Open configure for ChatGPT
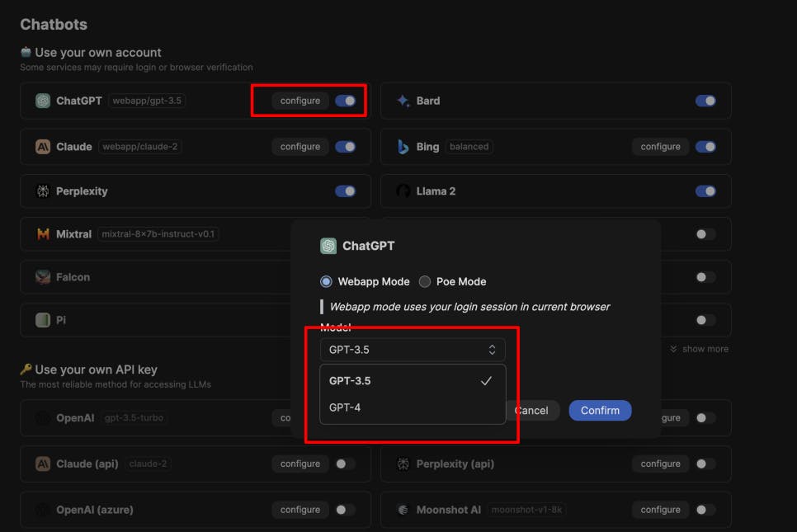This screenshot has width=797, height=532. coord(300,101)
